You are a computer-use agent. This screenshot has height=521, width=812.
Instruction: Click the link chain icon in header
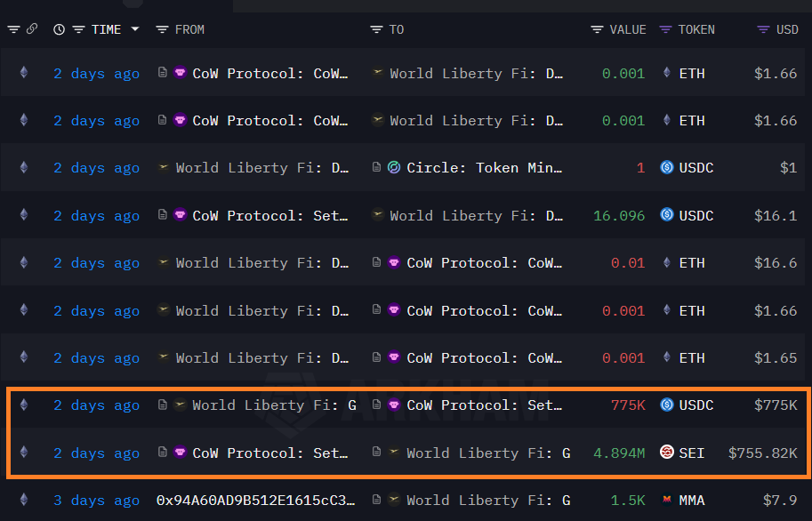[x=32, y=29]
